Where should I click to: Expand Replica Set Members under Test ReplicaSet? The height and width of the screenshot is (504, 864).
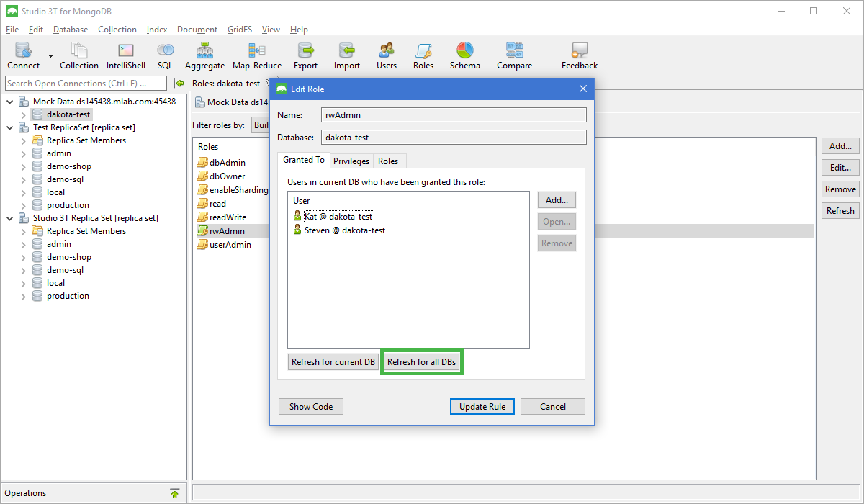(x=22, y=140)
